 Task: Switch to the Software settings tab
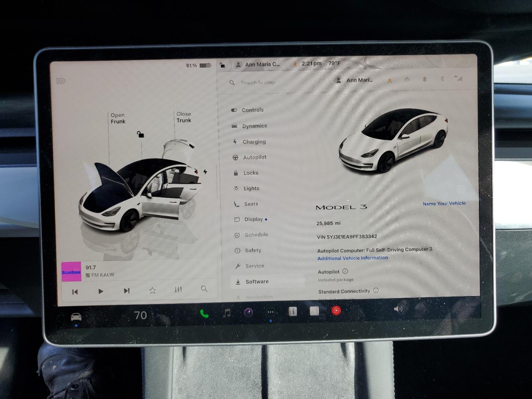coord(256,281)
